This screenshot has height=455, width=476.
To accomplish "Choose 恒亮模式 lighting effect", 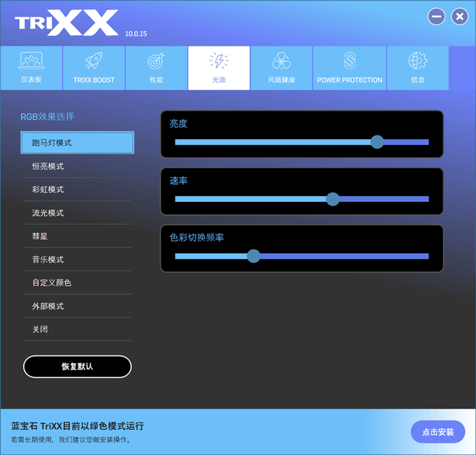I will [x=77, y=167].
